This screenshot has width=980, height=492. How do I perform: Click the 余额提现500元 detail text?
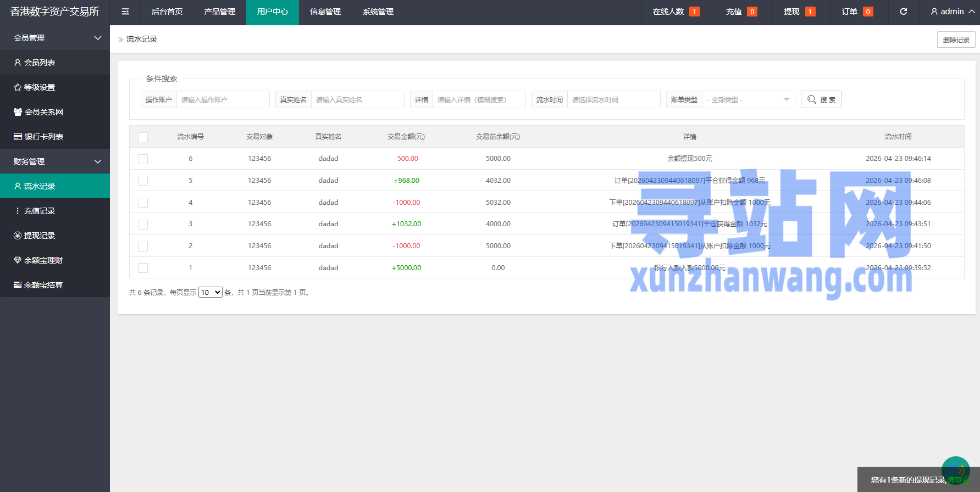(x=690, y=159)
